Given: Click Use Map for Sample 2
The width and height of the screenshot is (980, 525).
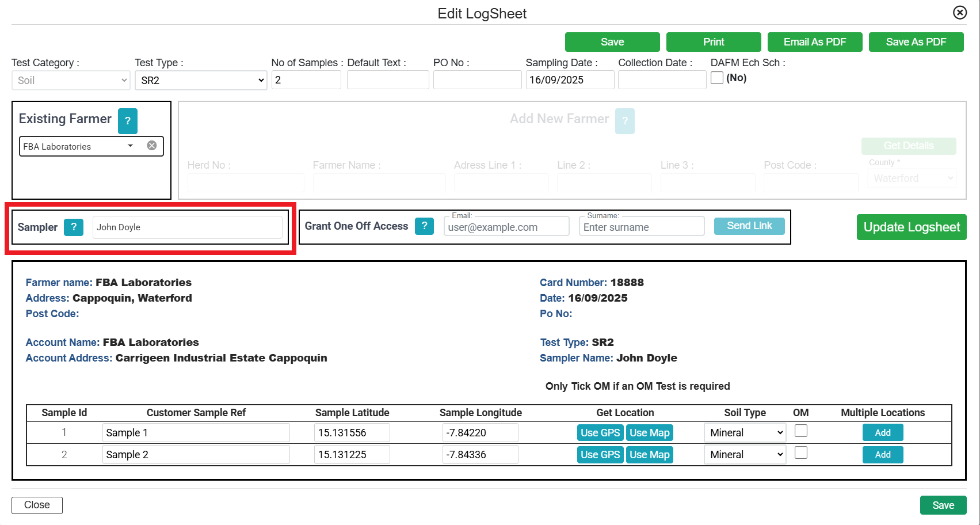Looking at the screenshot, I should 649,455.
